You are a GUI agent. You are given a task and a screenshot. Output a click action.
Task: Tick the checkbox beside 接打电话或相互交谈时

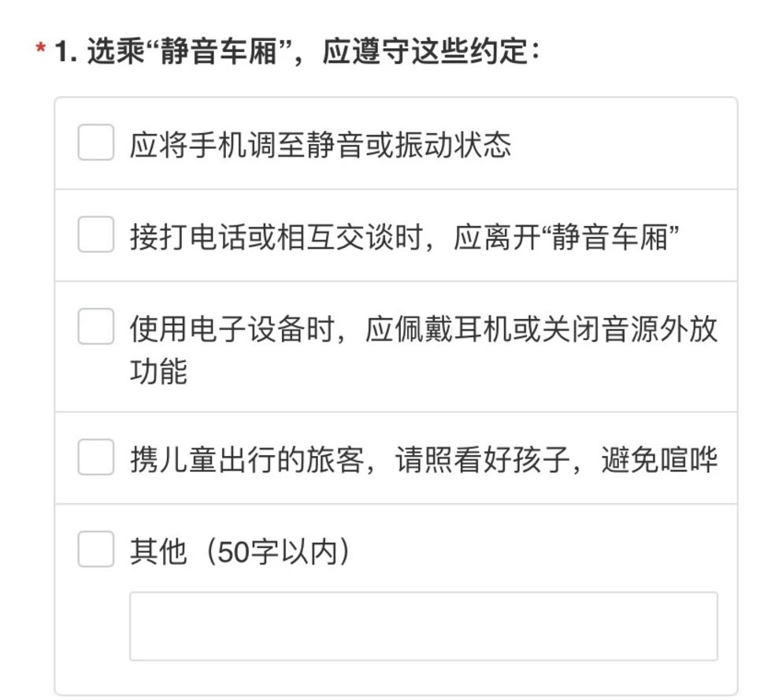[96, 235]
